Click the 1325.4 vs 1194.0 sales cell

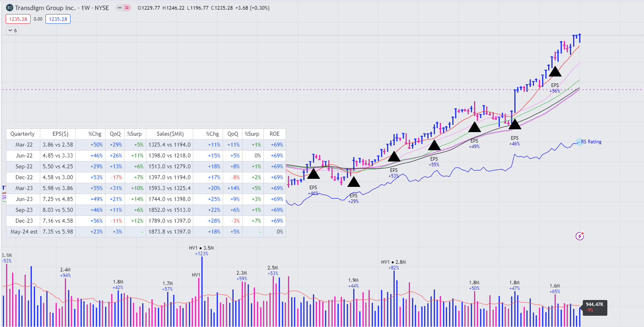click(170, 145)
